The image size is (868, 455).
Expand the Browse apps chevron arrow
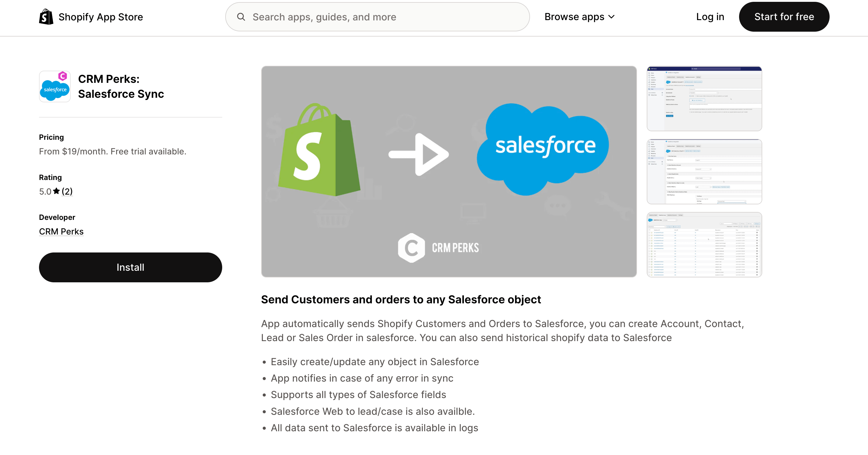(x=612, y=16)
